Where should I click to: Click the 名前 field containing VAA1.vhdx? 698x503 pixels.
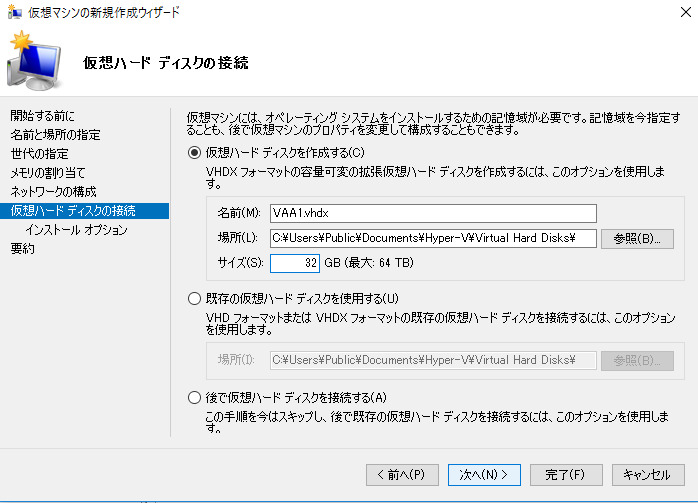(433, 213)
